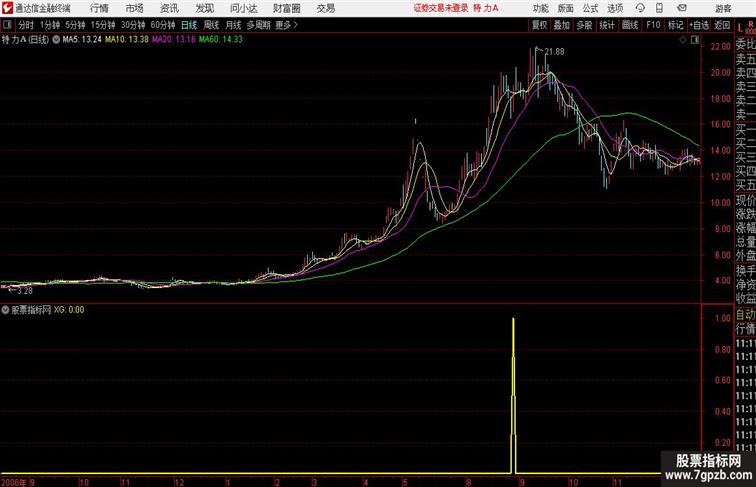Click the 证券交易未登录 status text
Viewport: 756px width, 487px height.
click(441, 8)
